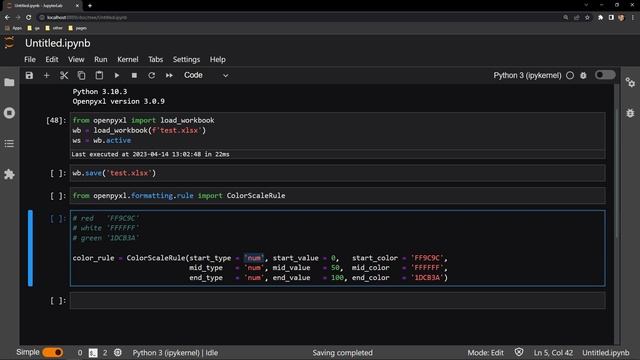
Task: Click the Saving completed status message
Action: (x=342, y=353)
